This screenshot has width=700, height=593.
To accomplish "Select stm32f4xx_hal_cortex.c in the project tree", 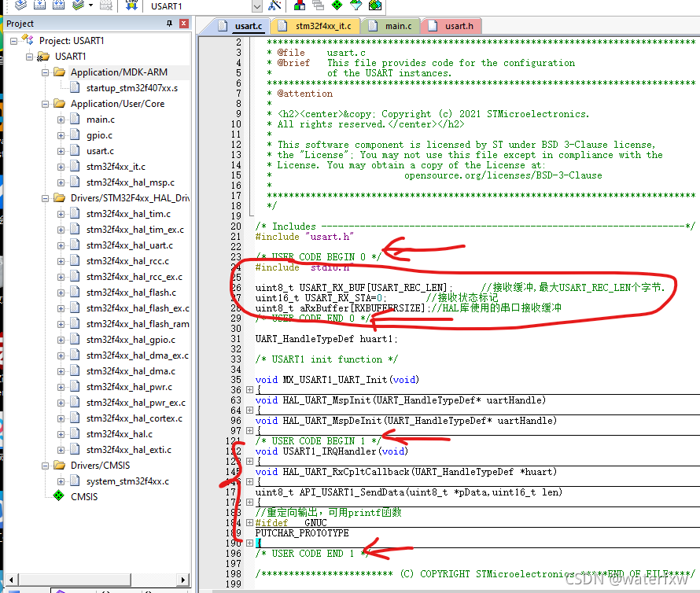I will [x=134, y=418].
